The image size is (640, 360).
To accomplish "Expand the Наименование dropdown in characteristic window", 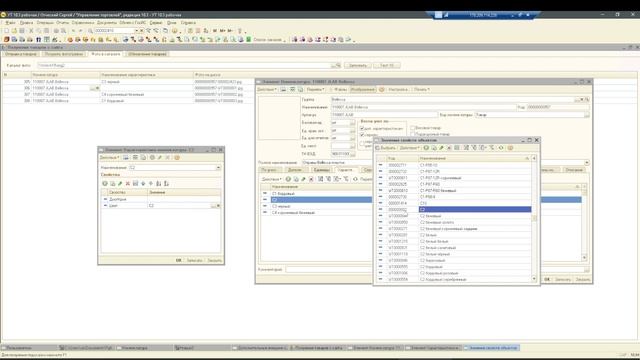I will pyautogui.click(x=218, y=168).
